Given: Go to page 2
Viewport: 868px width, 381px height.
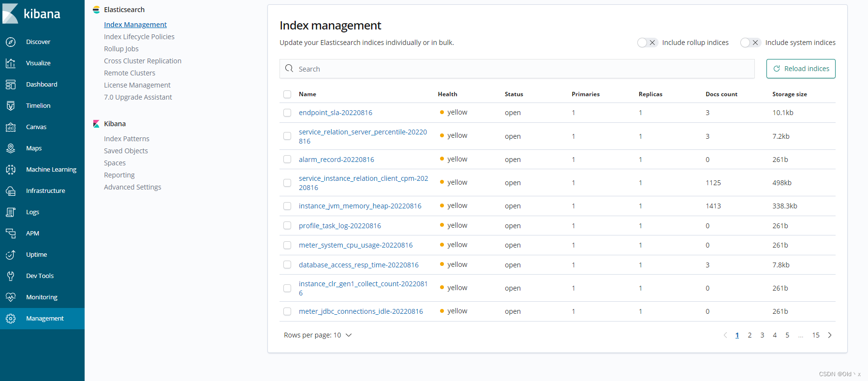Looking at the screenshot, I should click(750, 335).
